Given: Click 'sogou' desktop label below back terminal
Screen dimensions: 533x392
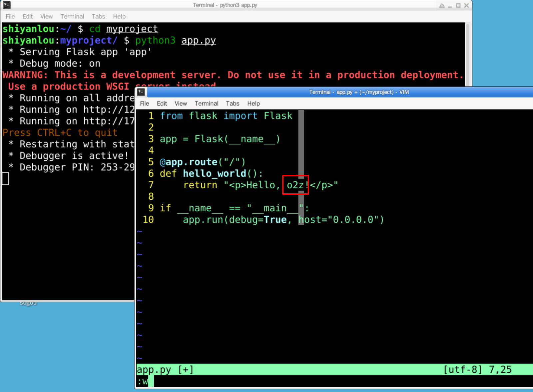Looking at the screenshot, I should click(x=28, y=303).
